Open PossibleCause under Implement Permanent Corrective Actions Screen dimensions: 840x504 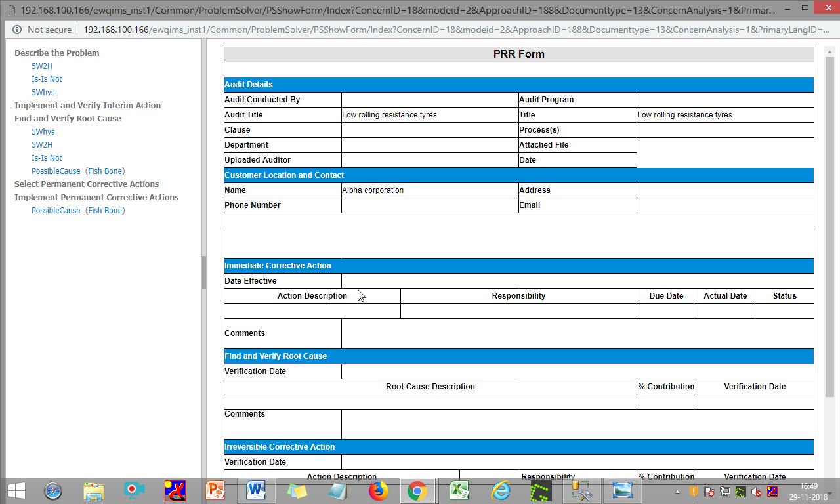click(x=56, y=210)
